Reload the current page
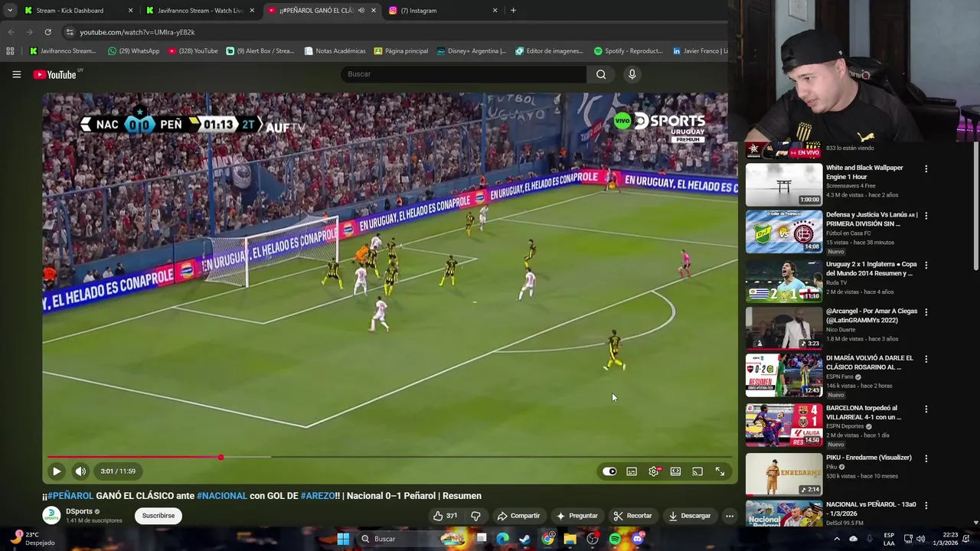The height and width of the screenshot is (551, 980). pyautogui.click(x=47, y=32)
